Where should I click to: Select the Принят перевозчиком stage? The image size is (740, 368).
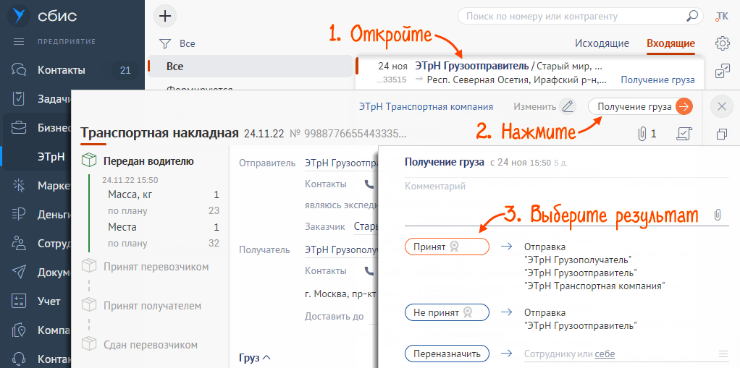[x=156, y=267]
